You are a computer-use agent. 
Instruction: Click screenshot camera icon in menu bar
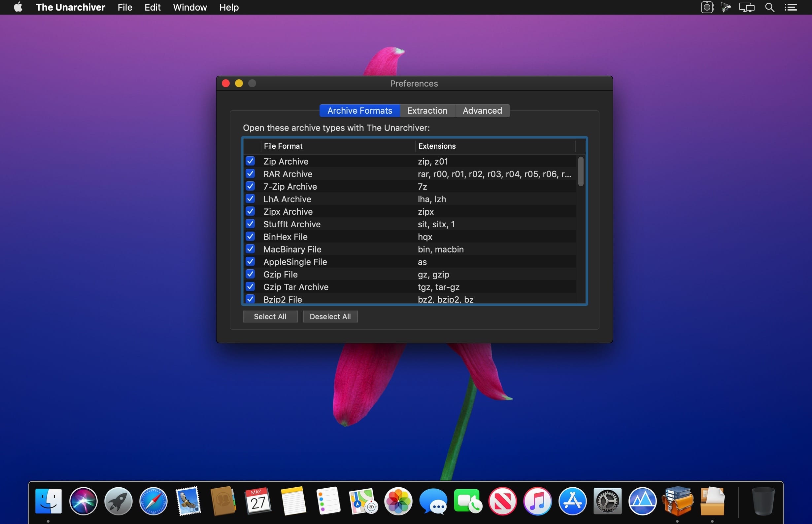(707, 7)
